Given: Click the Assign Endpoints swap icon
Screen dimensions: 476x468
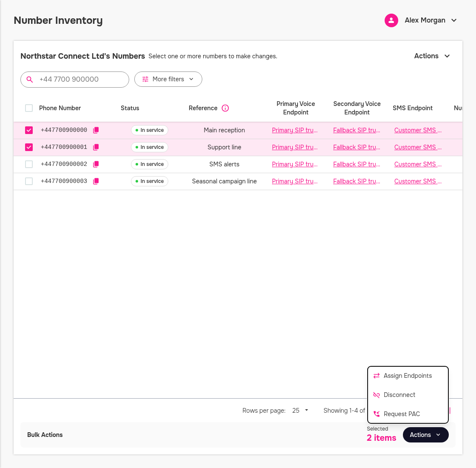Looking at the screenshot, I should 377,376.
